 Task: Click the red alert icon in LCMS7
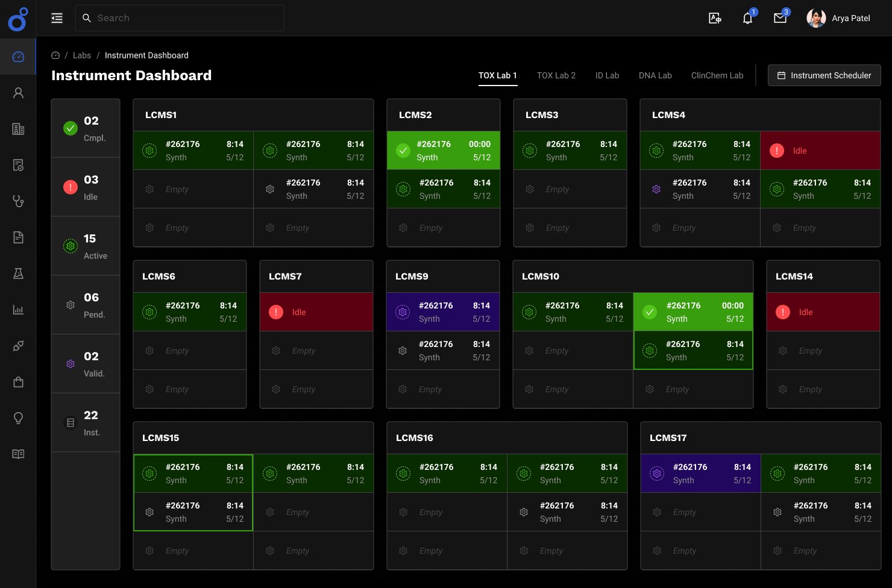(x=276, y=312)
